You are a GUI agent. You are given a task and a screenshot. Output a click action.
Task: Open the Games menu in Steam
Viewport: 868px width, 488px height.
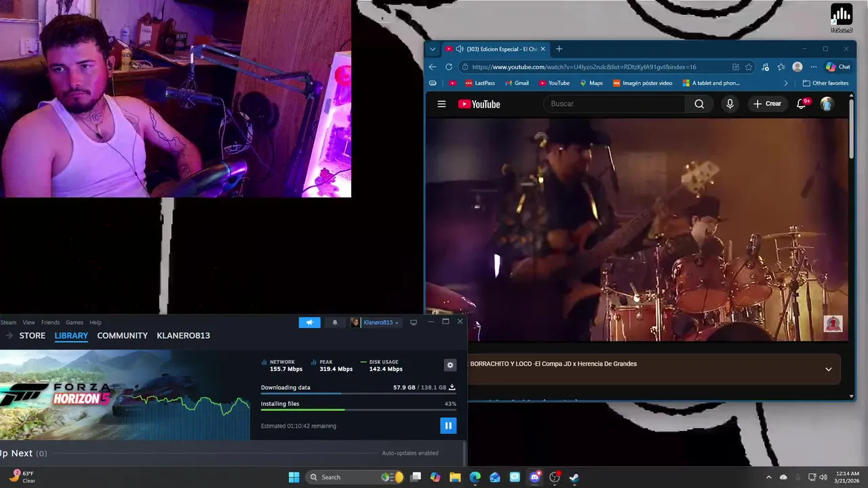[75, 323]
